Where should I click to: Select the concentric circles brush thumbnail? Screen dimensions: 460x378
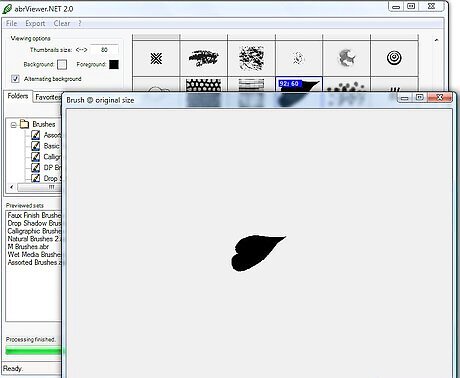click(x=394, y=58)
